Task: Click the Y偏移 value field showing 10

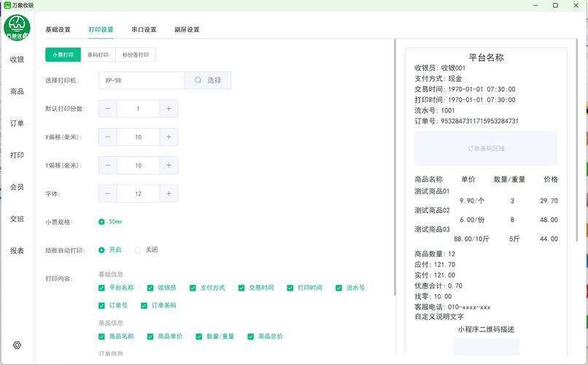Action: (x=138, y=166)
